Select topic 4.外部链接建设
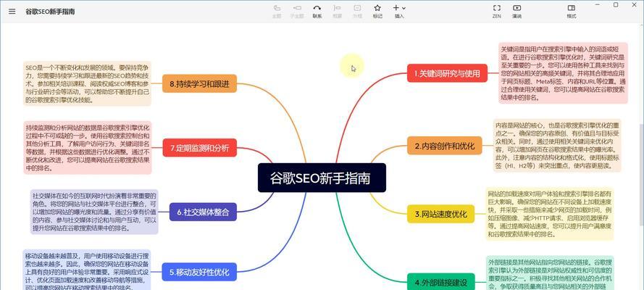The height and width of the screenshot is (290, 644). (x=440, y=282)
